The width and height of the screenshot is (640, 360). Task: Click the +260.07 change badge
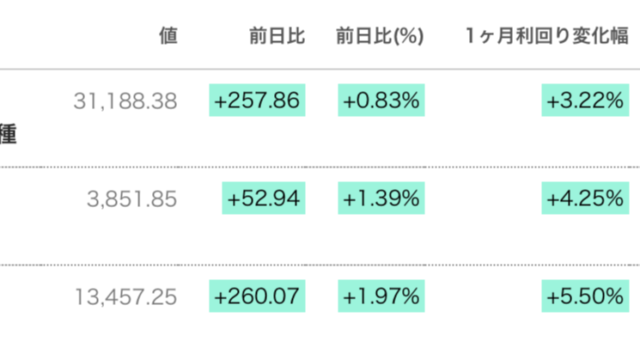click(257, 296)
